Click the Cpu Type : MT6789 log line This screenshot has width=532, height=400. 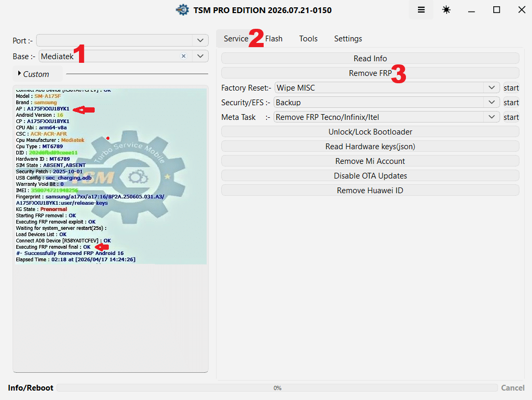tap(39, 147)
